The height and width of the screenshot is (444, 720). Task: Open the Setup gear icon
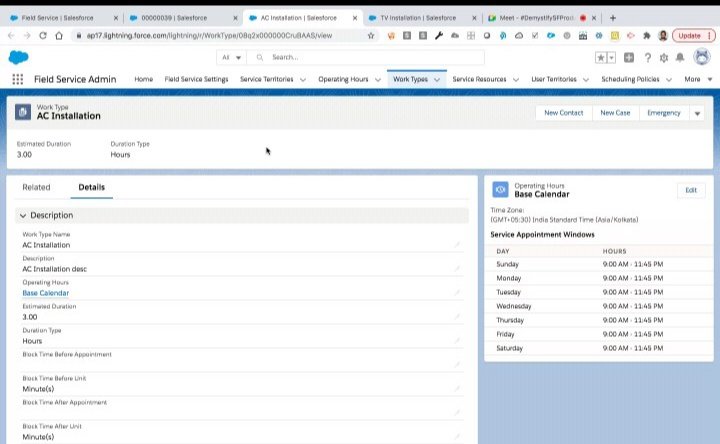pos(664,57)
